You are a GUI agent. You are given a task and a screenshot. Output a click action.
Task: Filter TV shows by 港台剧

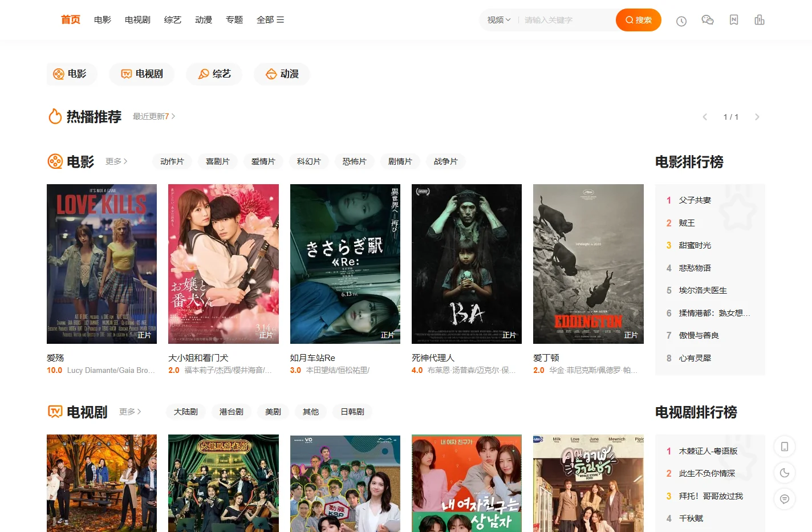tap(232, 412)
